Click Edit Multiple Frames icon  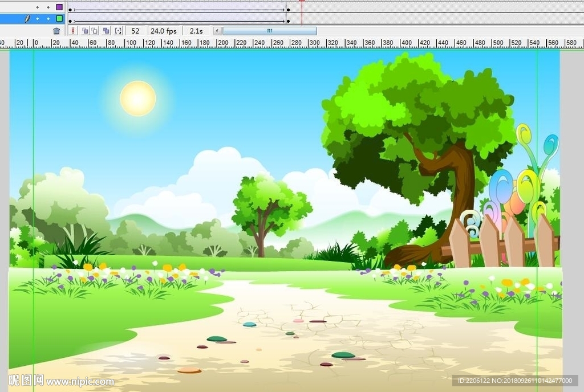click(107, 31)
